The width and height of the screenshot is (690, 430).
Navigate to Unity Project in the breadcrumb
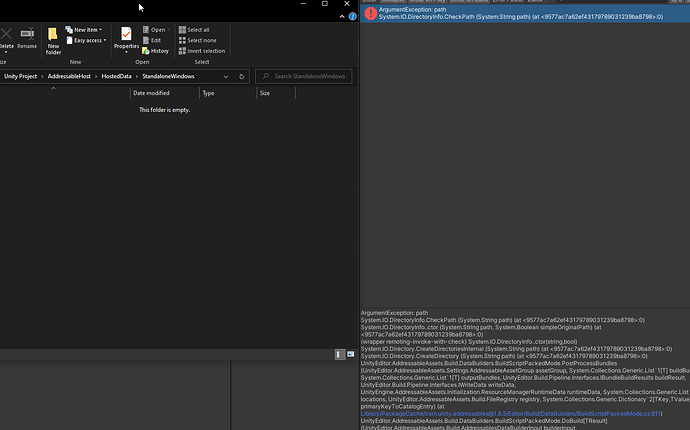pyautogui.click(x=20, y=76)
